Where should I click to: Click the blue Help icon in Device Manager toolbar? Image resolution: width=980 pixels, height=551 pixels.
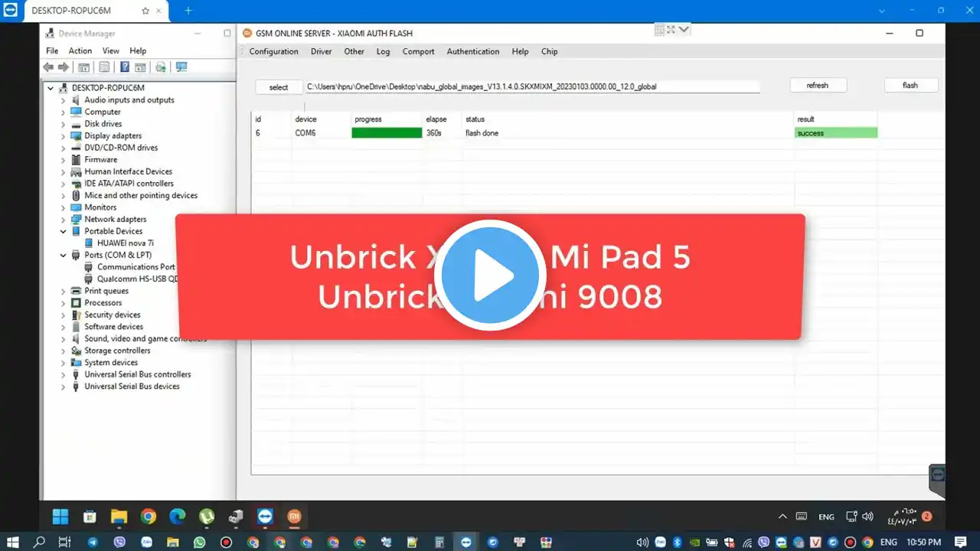[x=124, y=67]
